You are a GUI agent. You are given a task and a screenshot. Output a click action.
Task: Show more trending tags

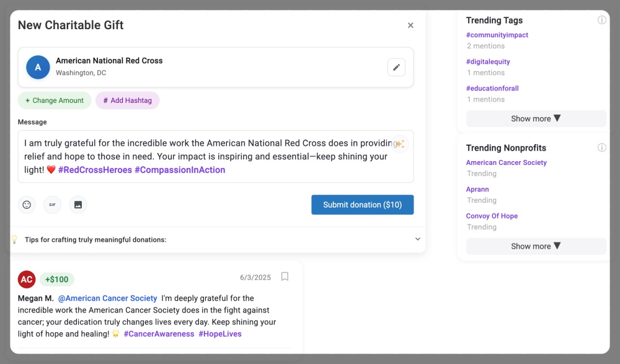[x=536, y=118]
